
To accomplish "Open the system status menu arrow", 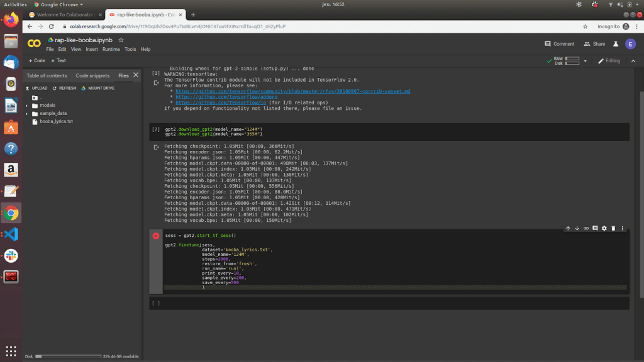I will pos(638,4).
